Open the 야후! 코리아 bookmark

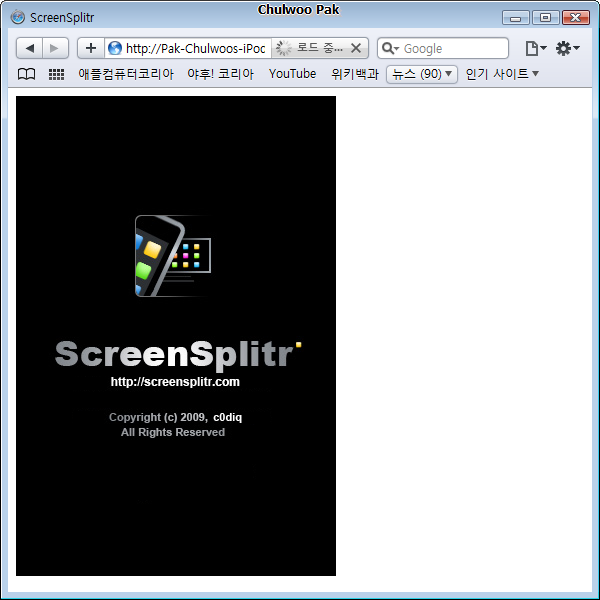click(220, 74)
